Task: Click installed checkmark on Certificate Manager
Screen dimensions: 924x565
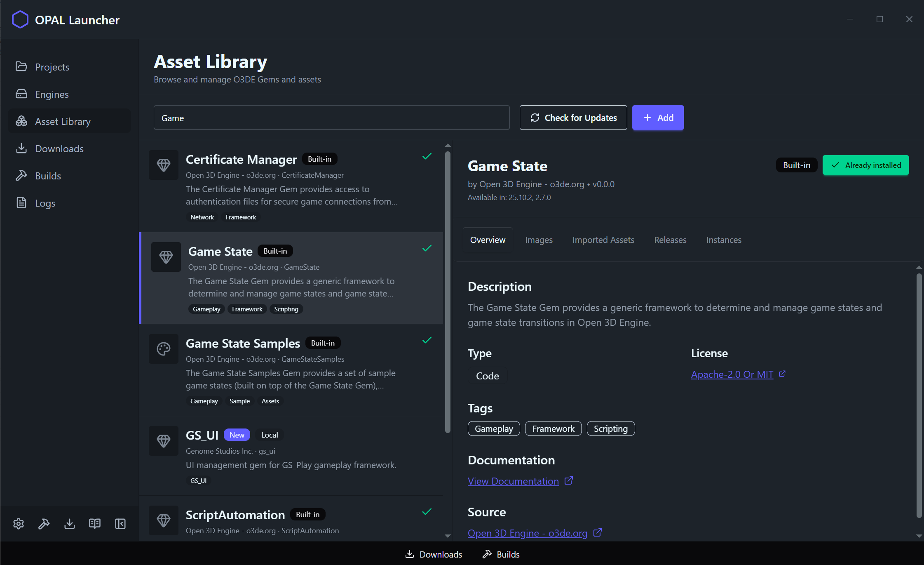Action: point(427,156)
